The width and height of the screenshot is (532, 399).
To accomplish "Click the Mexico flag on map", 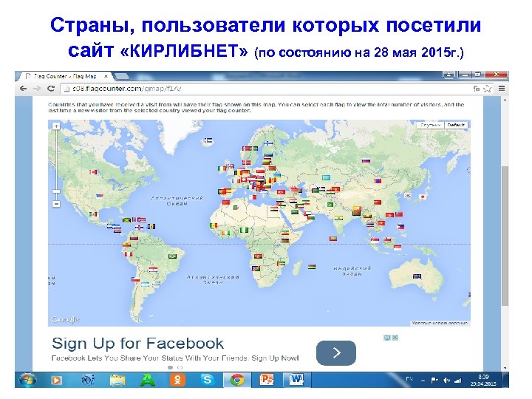I will tap(93, 214).
